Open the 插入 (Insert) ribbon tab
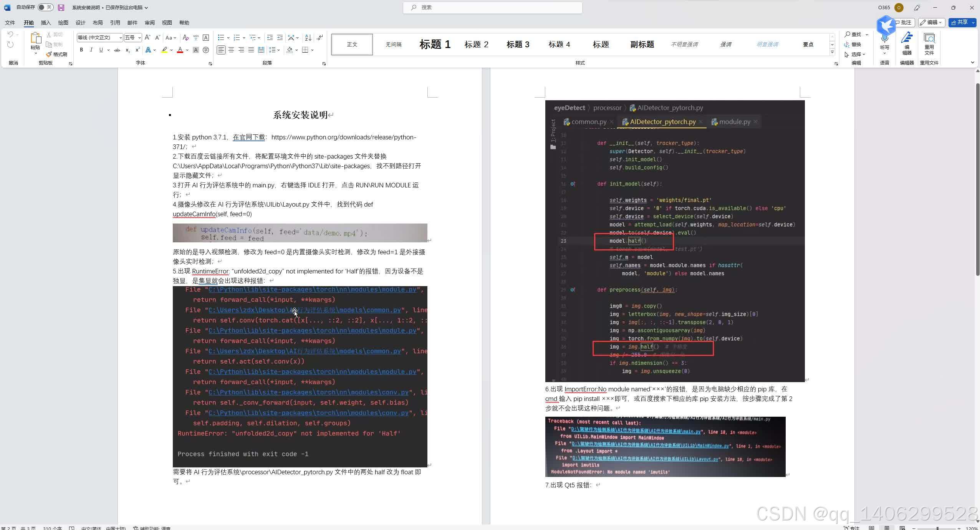This screenshot has width=980, height=530. (x=46, y=23)
